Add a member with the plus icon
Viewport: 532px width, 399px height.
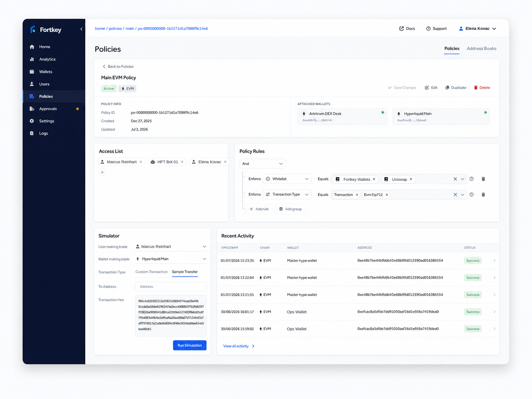tap(102, 172)
